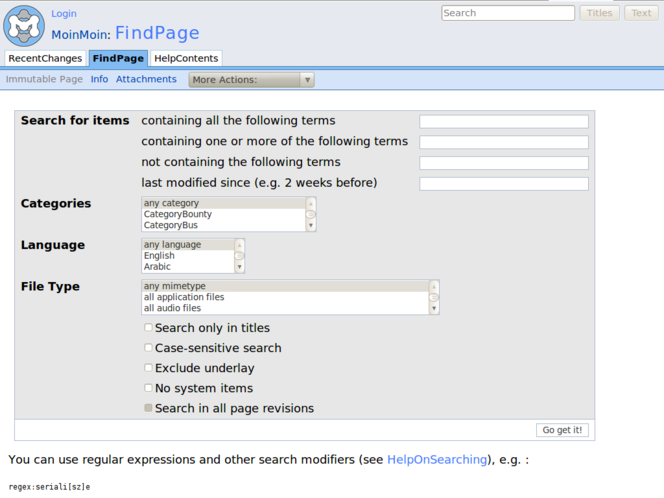Focus the top Search input box
The image size is (664, 498).
click(507, 13)
